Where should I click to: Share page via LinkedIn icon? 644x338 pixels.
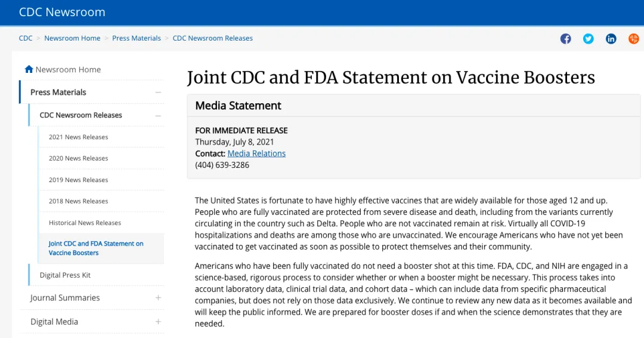click(611, 39)
